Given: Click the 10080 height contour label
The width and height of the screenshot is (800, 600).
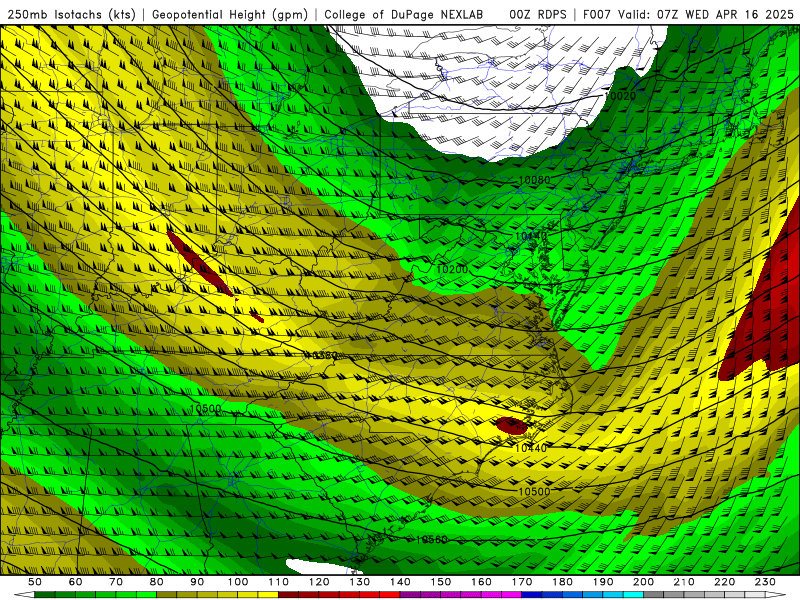Looking at the screenshot, I should [534, 180].
